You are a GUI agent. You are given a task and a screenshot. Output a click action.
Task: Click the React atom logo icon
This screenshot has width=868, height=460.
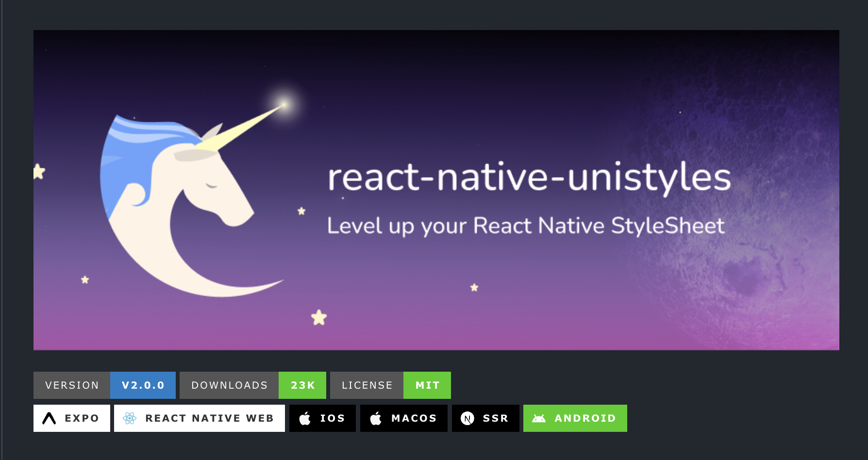tap(130, 418)
